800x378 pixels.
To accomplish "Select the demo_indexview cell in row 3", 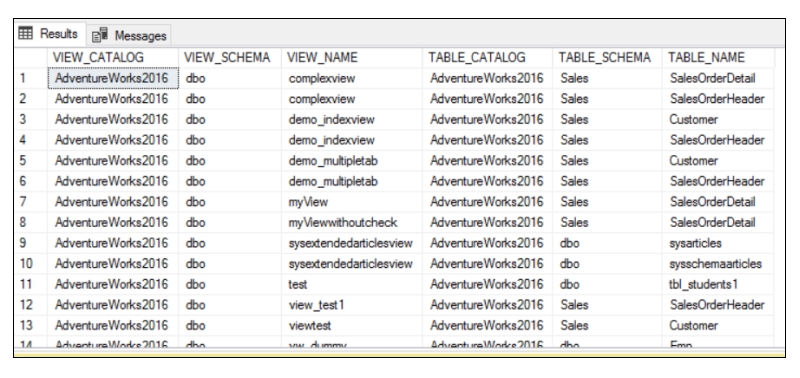I will tap(352, 119).
